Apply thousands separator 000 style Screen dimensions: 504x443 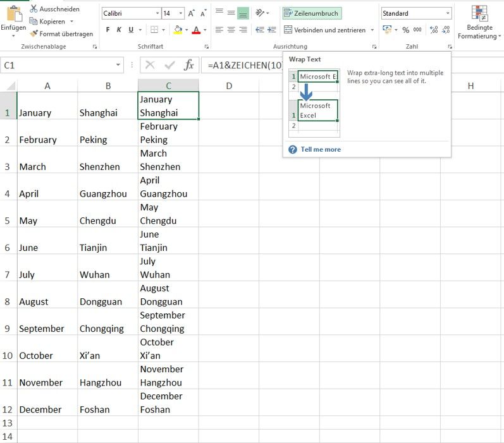(417, 30)
